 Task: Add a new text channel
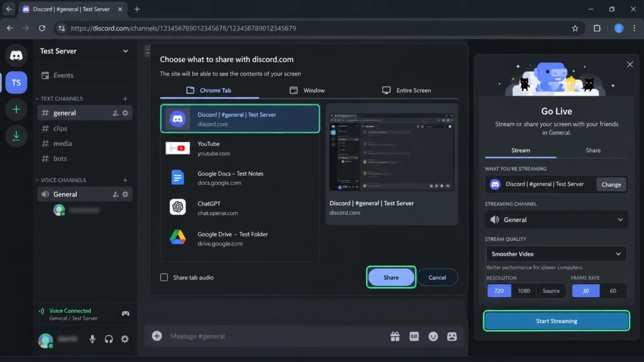click(125, 99)
